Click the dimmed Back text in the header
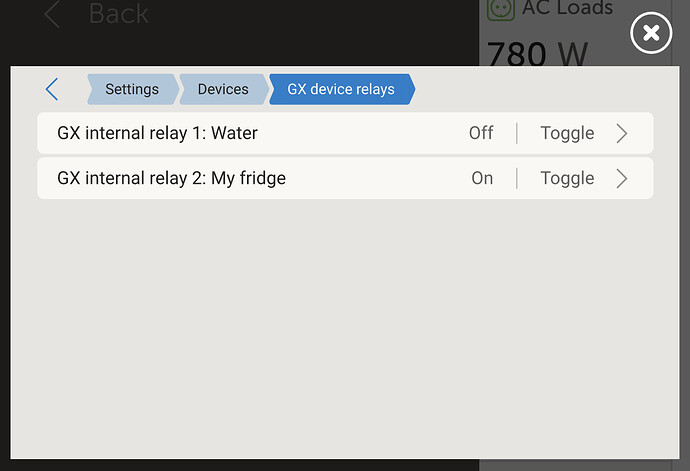690x471 pixels. 118,14
